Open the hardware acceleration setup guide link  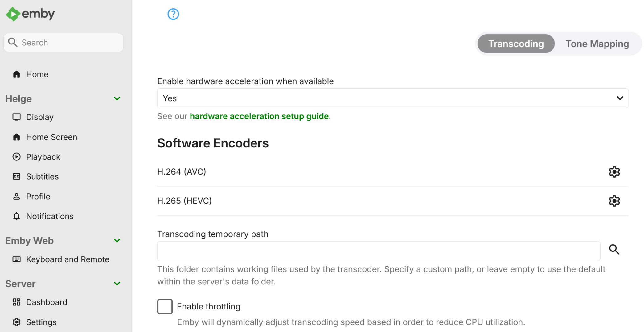point(259,116)
